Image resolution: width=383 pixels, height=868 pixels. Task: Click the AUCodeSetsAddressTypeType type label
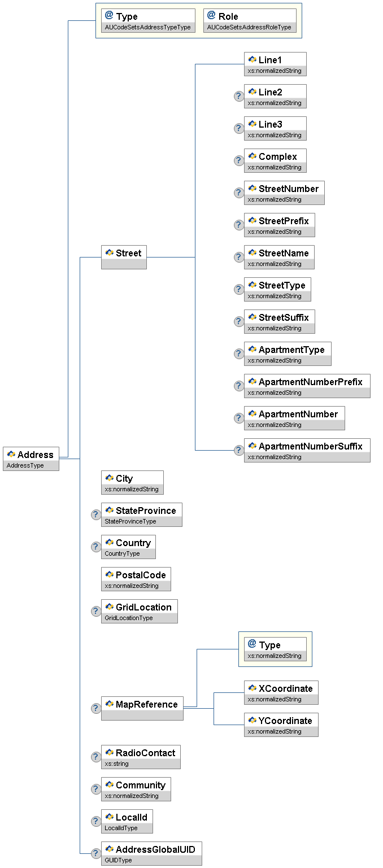point(147,27)
